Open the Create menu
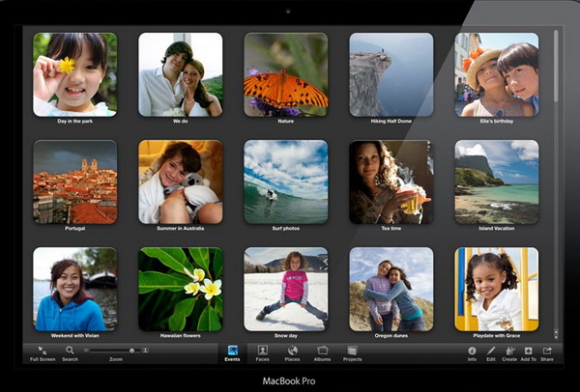Screen dimensions: 580x392 coord(509,351)
